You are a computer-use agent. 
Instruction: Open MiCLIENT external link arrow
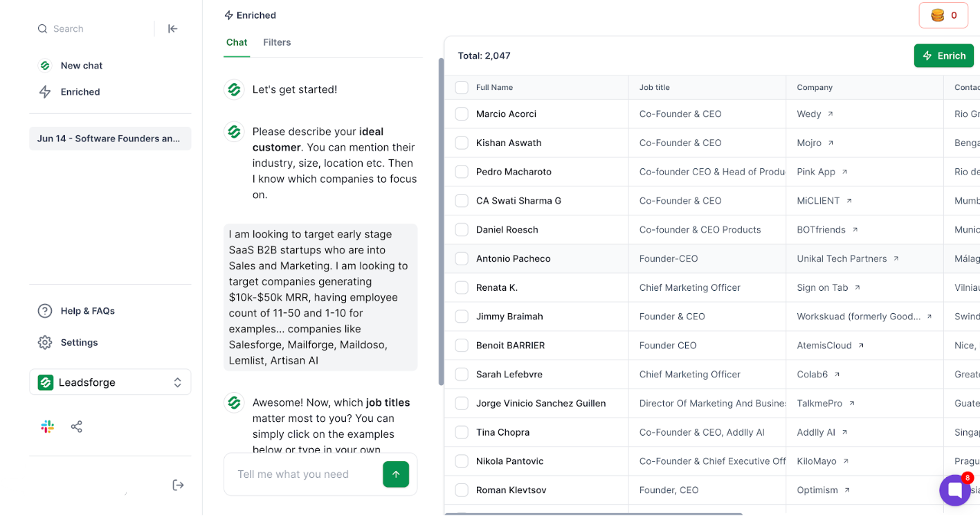point(849,201)
